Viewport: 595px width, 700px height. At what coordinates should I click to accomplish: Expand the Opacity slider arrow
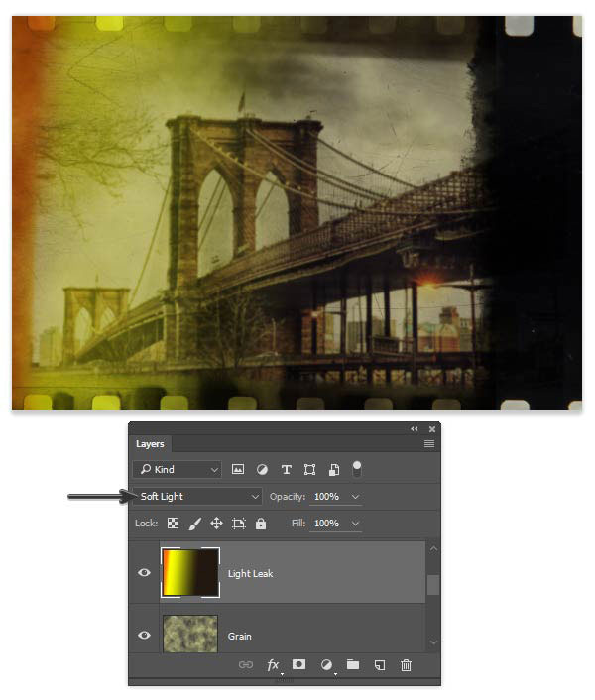(355, 497)
